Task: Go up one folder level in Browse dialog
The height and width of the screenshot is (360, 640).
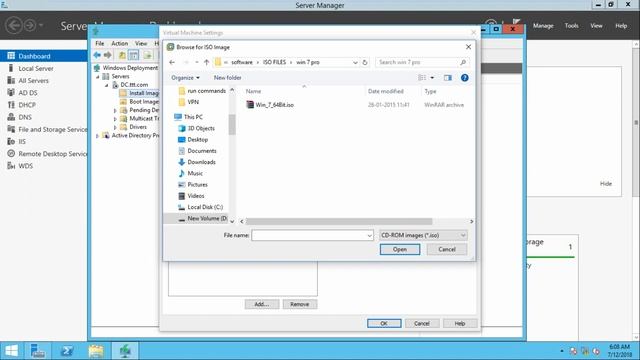Action: [x=206, y=62]
